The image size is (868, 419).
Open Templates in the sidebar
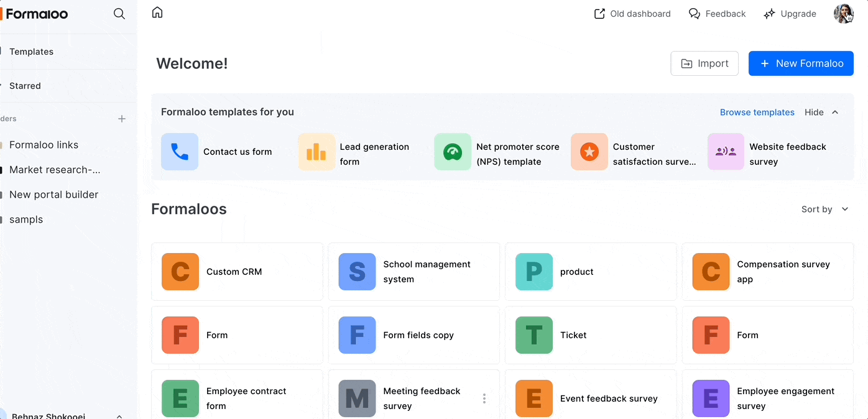coord(31,52)
